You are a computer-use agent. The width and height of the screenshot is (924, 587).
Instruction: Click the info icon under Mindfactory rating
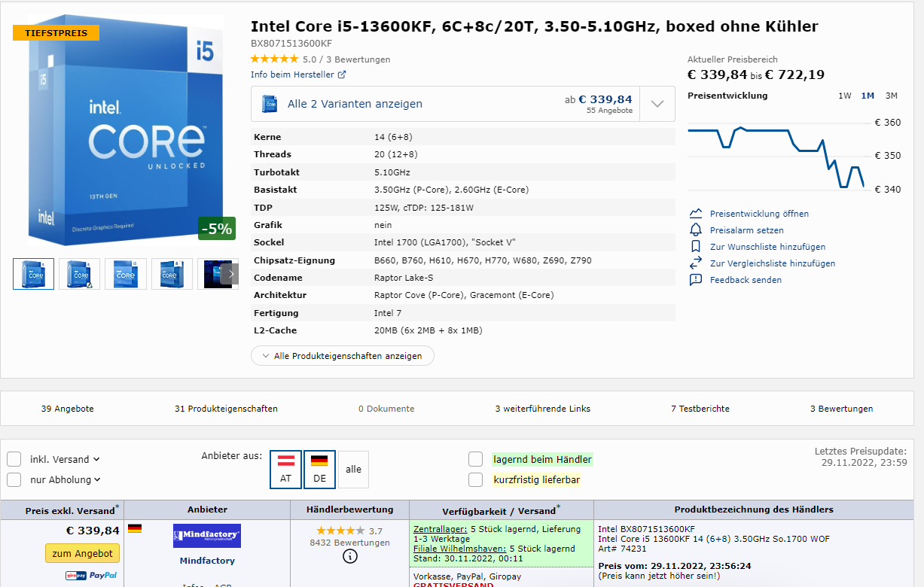[350, 556]
